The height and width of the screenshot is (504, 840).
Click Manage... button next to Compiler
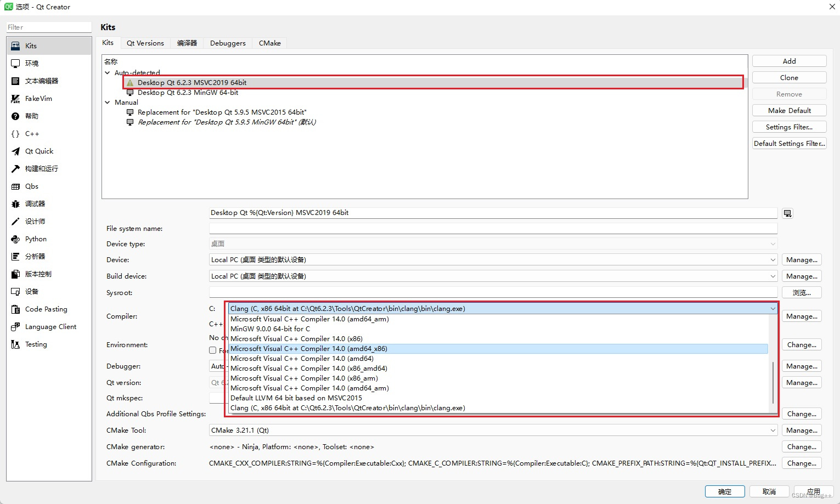tap(802, 316)
